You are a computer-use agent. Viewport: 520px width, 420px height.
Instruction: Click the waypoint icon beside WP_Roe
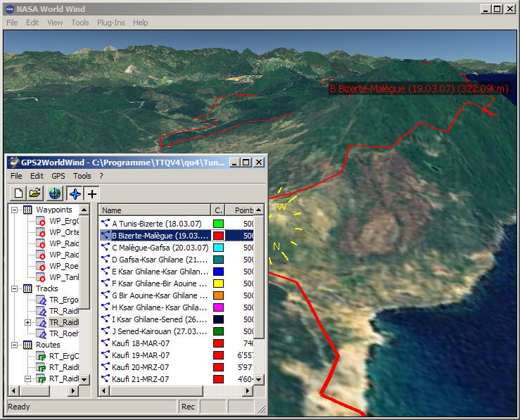[40, 266]
